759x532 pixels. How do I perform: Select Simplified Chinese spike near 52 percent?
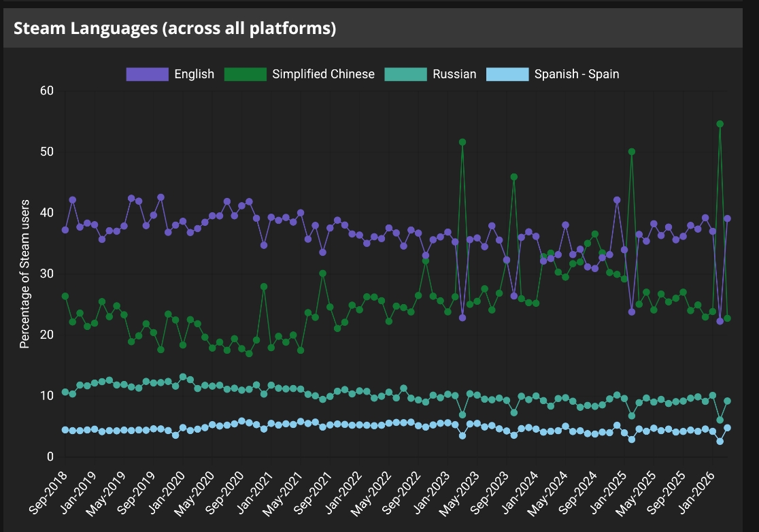pos(462,142)
